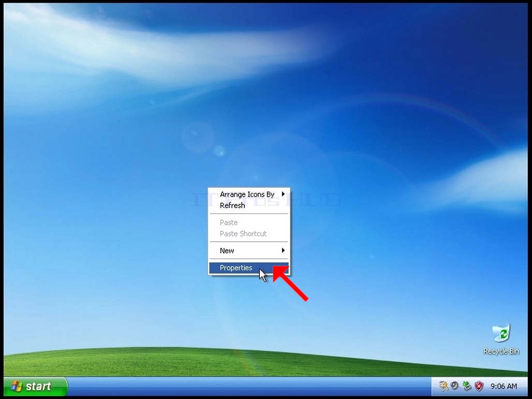This screenshot has height=399, width=532.
Task: Click the red arrow pointing at Properties
Action: tap(290, 283)
